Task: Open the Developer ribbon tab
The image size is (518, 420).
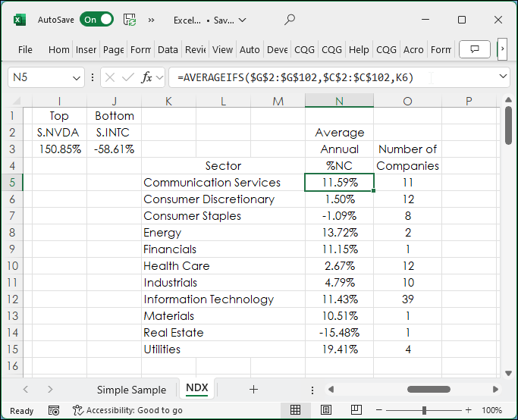Action: 277,49
